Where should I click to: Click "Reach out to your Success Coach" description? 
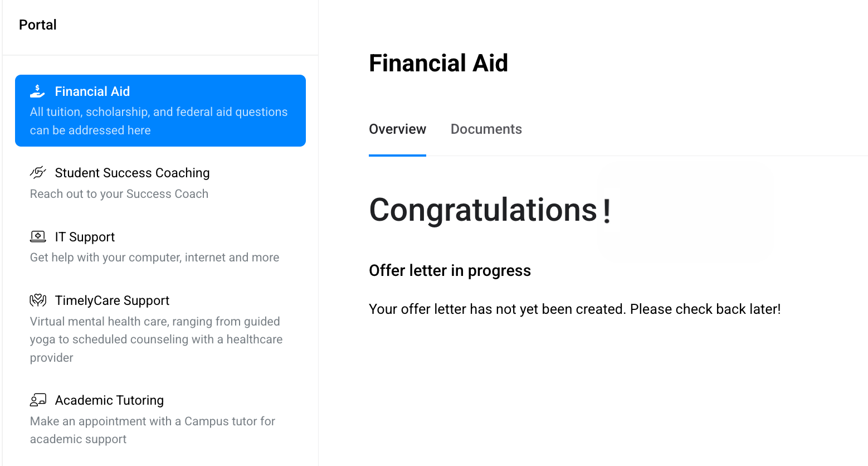click(x=119, y=194)
